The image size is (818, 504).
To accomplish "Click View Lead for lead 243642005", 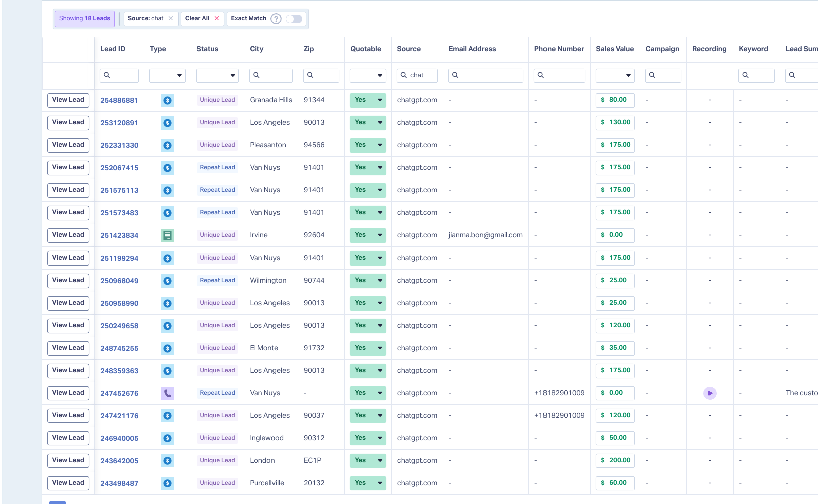I will (68, 461).
